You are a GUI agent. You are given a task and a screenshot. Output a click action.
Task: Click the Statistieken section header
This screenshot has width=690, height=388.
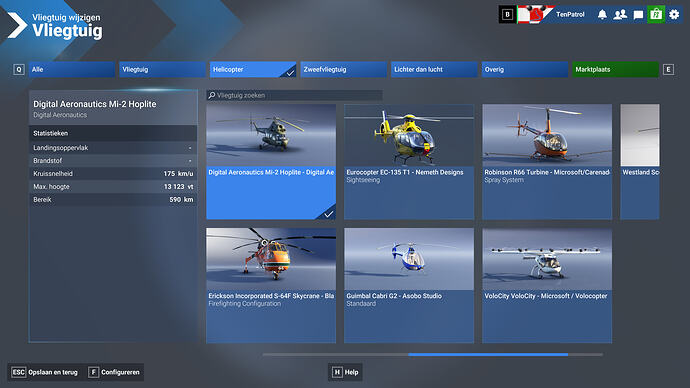pyautogui.click(x=113, y=133)
